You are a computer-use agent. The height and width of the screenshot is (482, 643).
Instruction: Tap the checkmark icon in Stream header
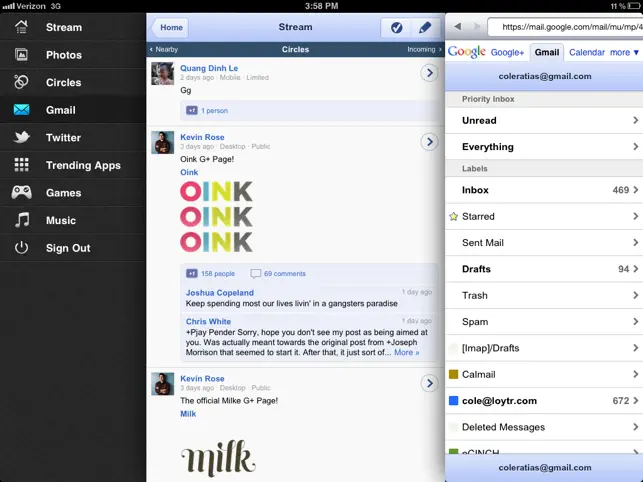[396, 27]
